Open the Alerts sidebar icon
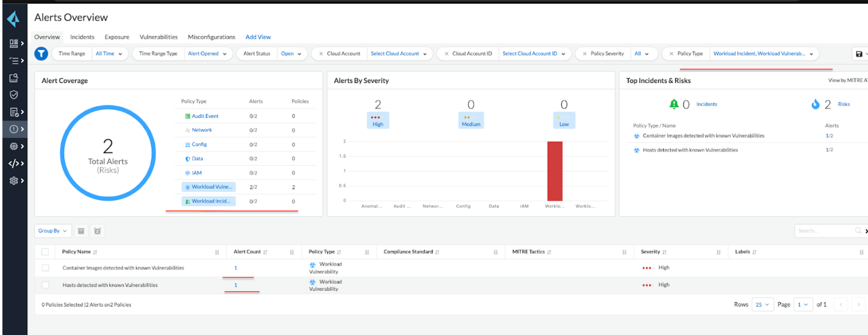868x335 pixels. pos(14,129)
